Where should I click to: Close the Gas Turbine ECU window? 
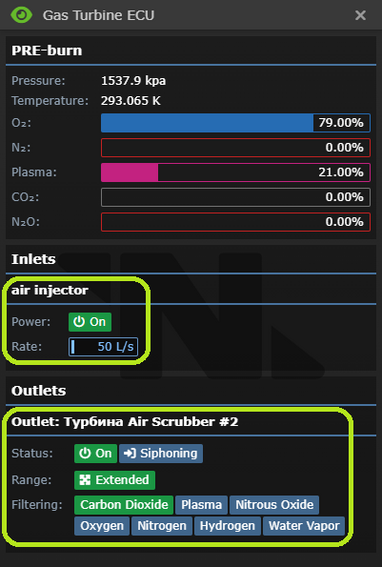[360, 15]
